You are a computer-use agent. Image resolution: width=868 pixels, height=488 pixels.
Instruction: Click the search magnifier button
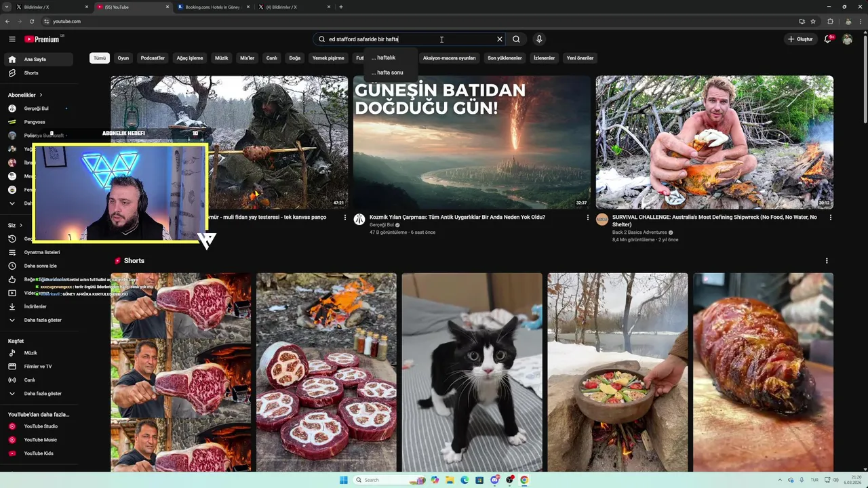coord(516,39)
